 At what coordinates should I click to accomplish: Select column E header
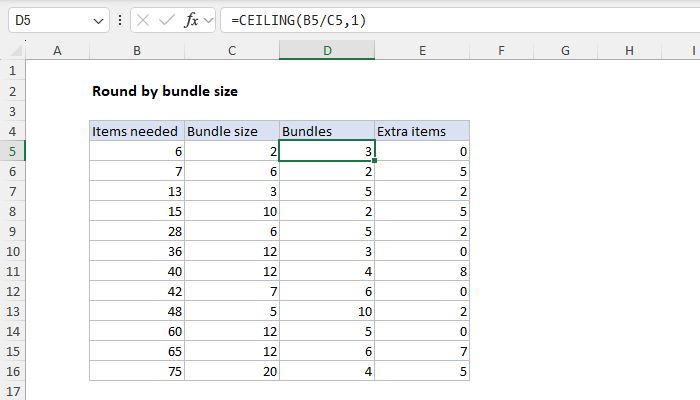pos(422,50)
